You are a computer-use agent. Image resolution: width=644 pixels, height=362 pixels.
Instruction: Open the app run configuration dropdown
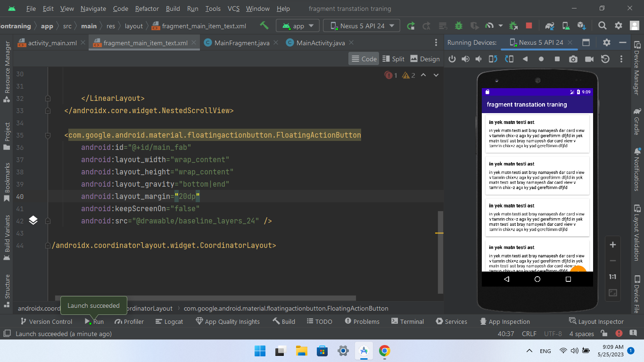(x=298, y=26)
